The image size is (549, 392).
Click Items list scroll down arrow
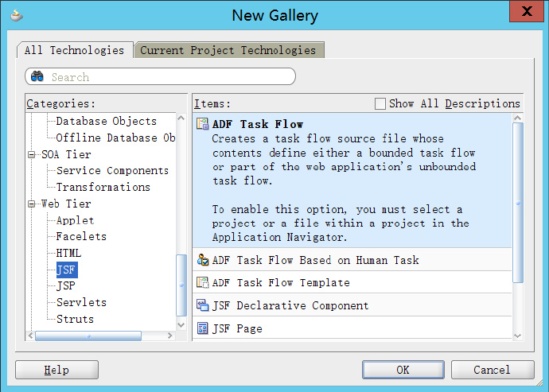coord(518,336)
